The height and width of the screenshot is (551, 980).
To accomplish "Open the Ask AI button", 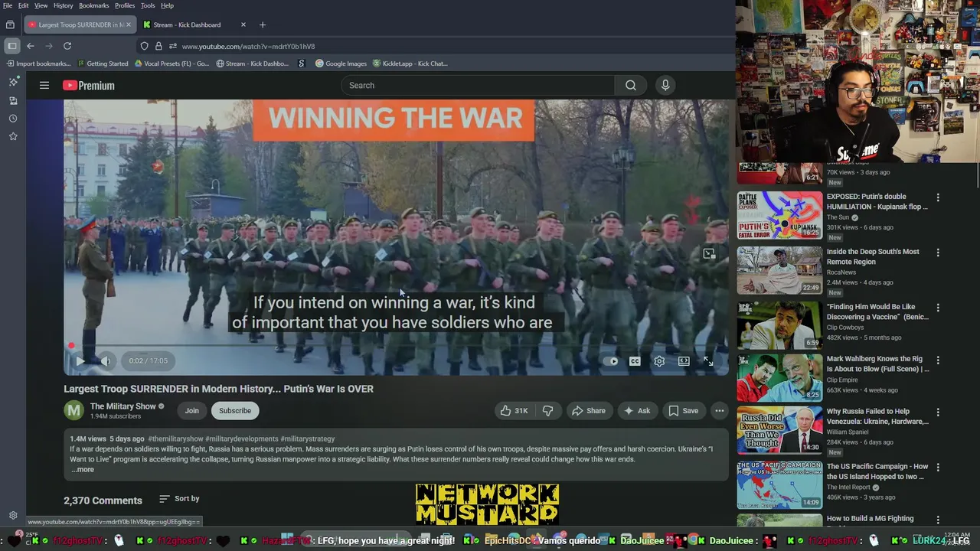I will click(637, 411).
